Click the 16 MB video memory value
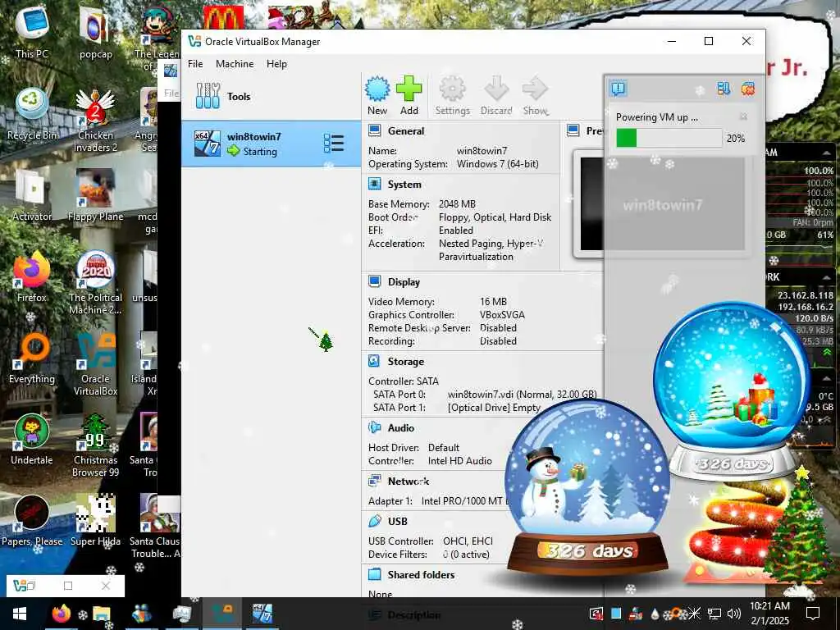Screen dimensions: 840x630 tap(493, 302)
